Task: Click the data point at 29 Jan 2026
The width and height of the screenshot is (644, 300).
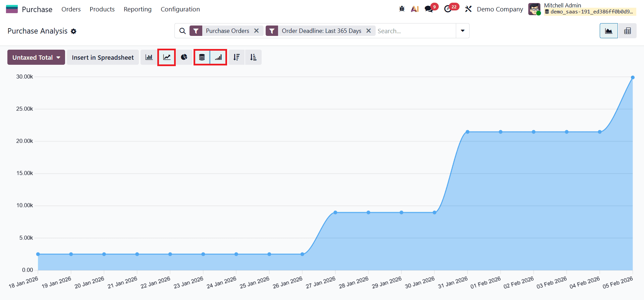Action: tap(401, 212)
